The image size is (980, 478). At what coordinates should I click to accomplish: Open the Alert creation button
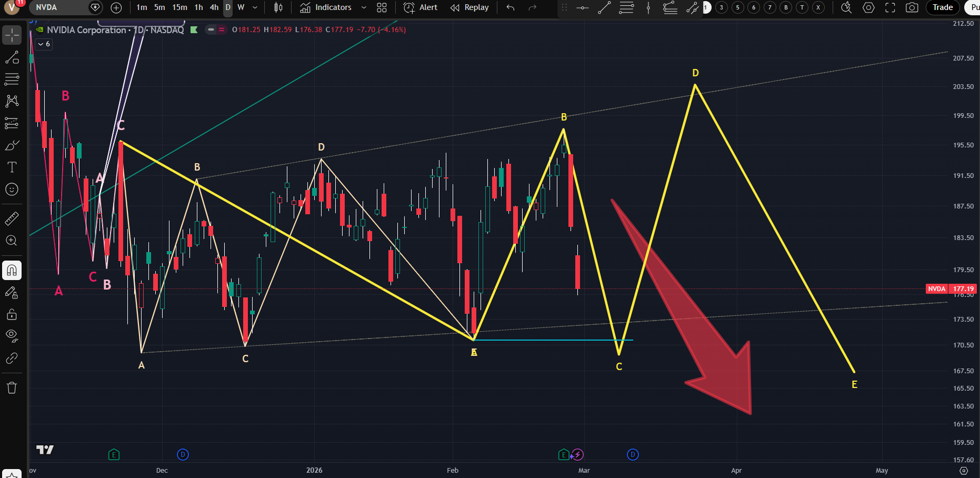click(421, 7)
